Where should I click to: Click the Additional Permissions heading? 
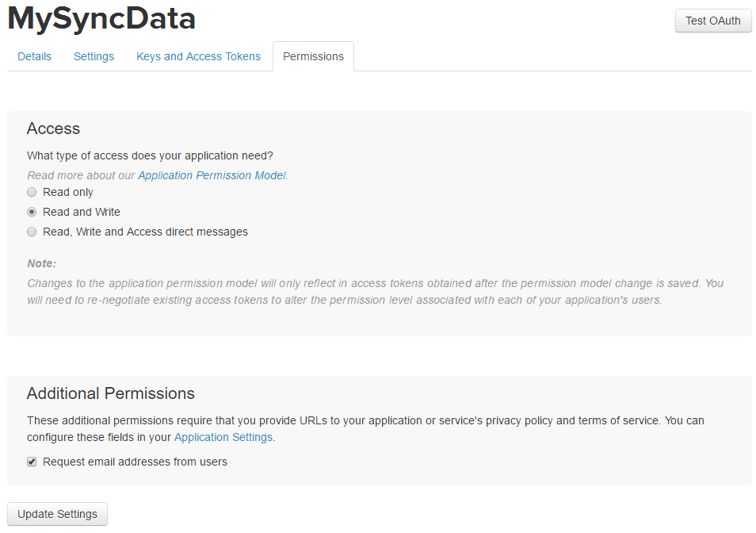(x=110, y=393)
